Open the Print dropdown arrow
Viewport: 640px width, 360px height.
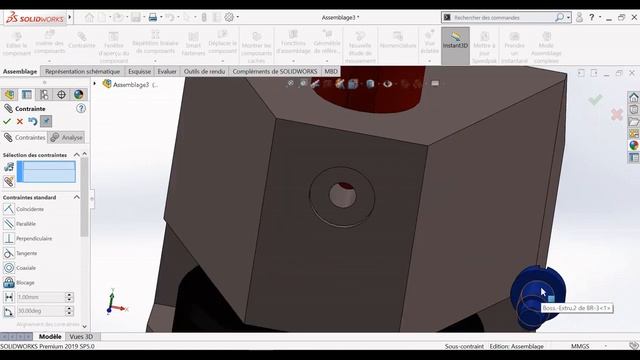pos(161,18)
